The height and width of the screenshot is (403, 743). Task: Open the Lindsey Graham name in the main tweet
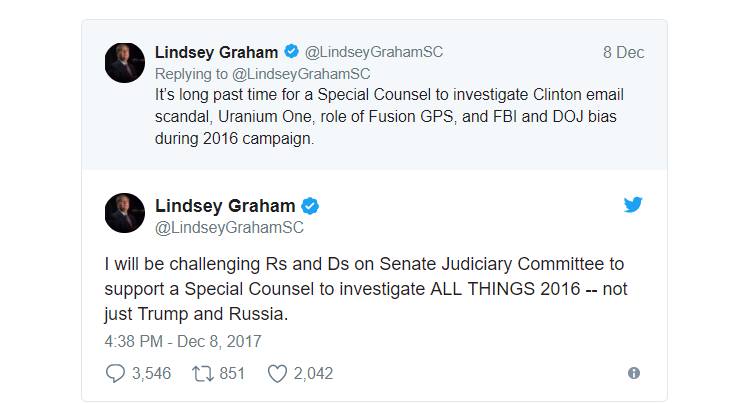[225, 206]
